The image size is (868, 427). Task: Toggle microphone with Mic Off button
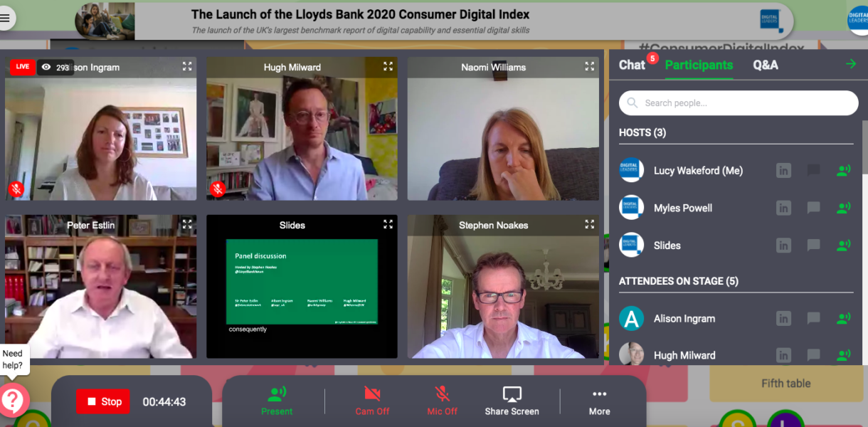point(442,401)
